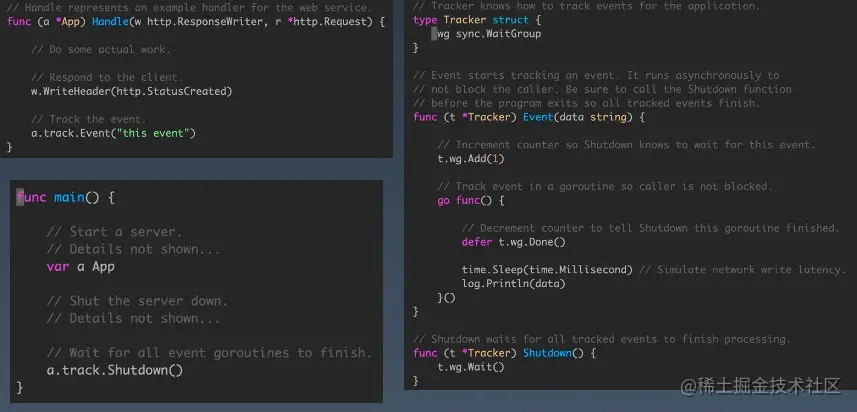Click the "func main() {" line
The width and height of the screenshot is (857, 412).
pos(66,197)
